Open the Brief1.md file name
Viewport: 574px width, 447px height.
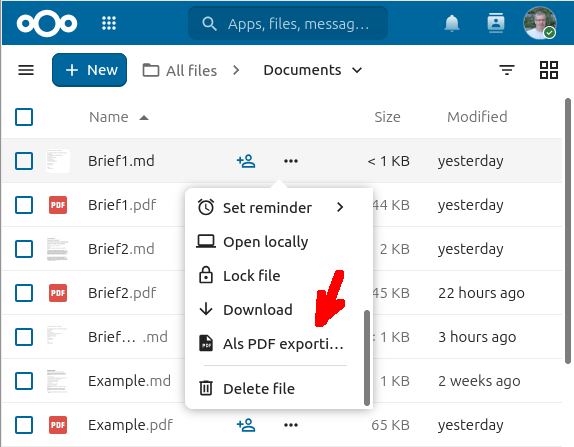(121, 161)
